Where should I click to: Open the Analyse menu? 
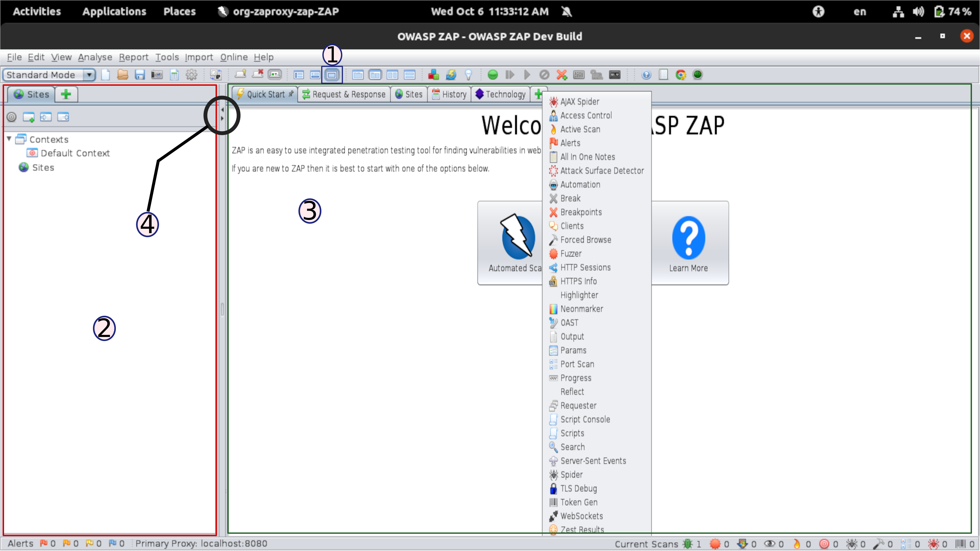[95, 57]
